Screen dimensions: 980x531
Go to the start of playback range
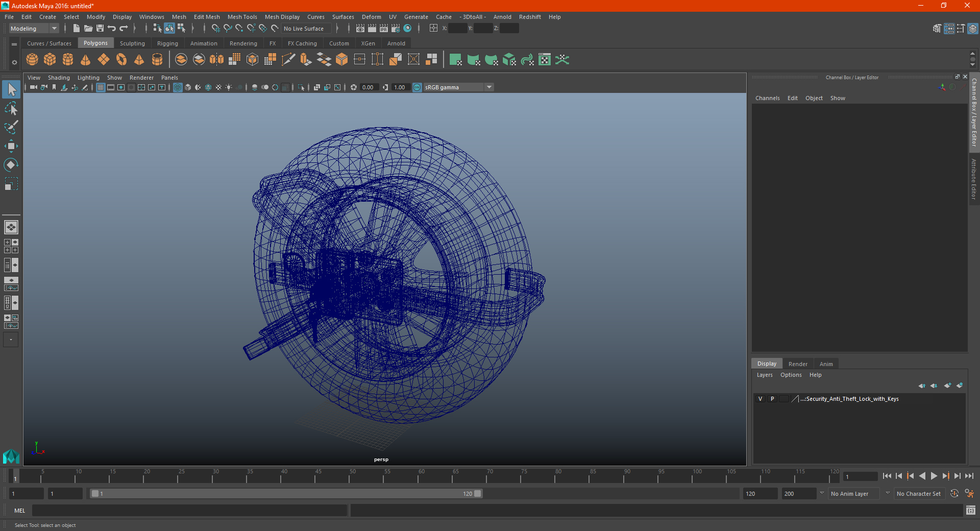point(887,476)
